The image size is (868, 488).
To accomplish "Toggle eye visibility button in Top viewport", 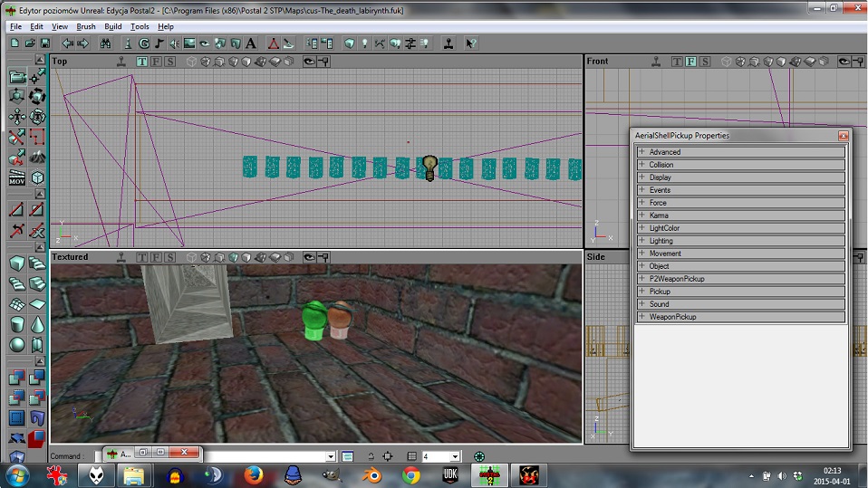I will [x=310, y=62].
